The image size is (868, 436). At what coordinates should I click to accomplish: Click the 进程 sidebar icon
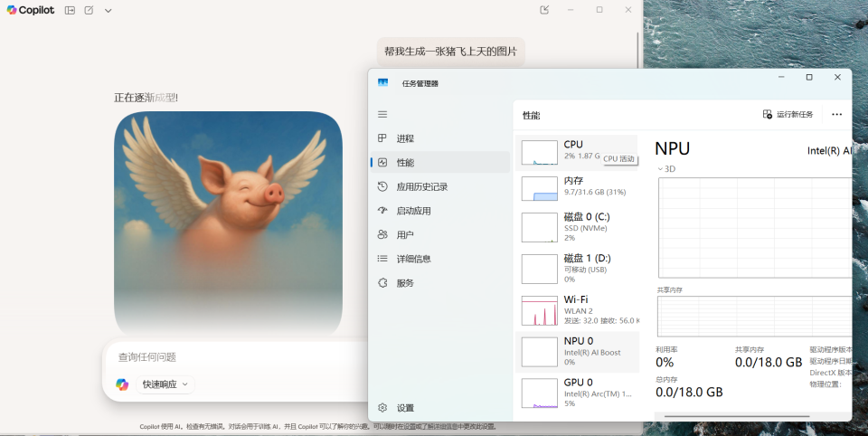click(382, 138)
